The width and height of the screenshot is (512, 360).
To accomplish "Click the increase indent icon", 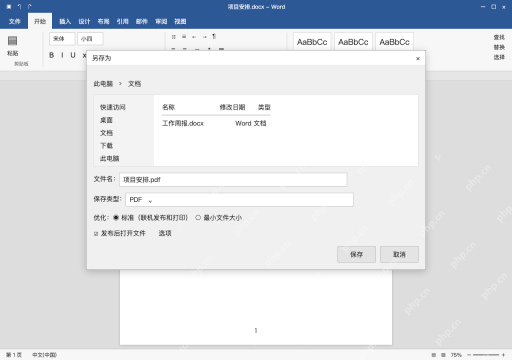I will (204, 37).
